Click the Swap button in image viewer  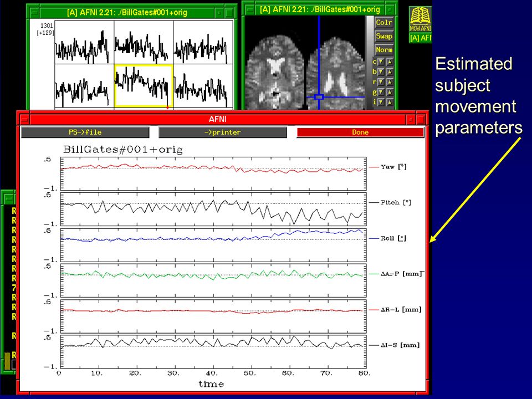coord(383,36)
